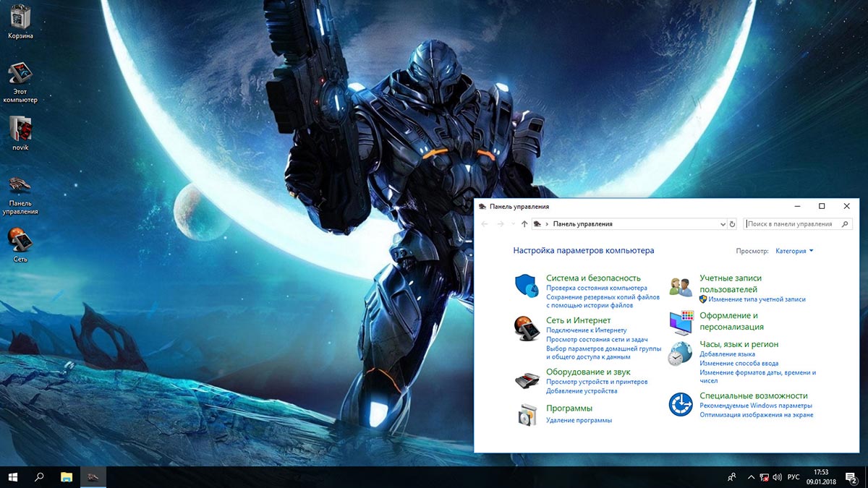
Task: Open File Explorer from the taskbar
Action: pyautogui.click(x=67, y=477)
